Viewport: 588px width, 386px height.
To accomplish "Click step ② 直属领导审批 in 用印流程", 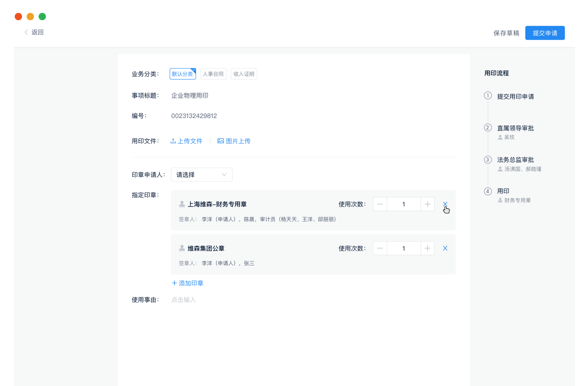I will [x=515, y=128].
